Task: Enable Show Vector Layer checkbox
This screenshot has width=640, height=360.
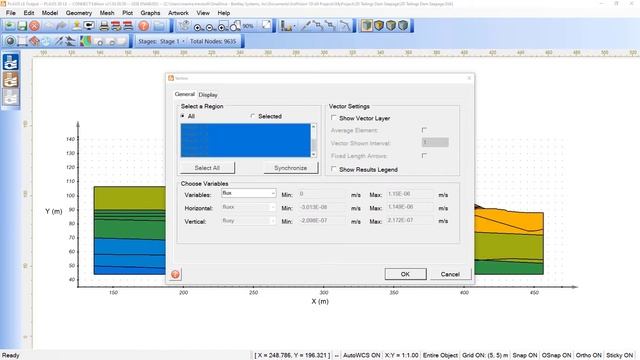Action: 334,118
